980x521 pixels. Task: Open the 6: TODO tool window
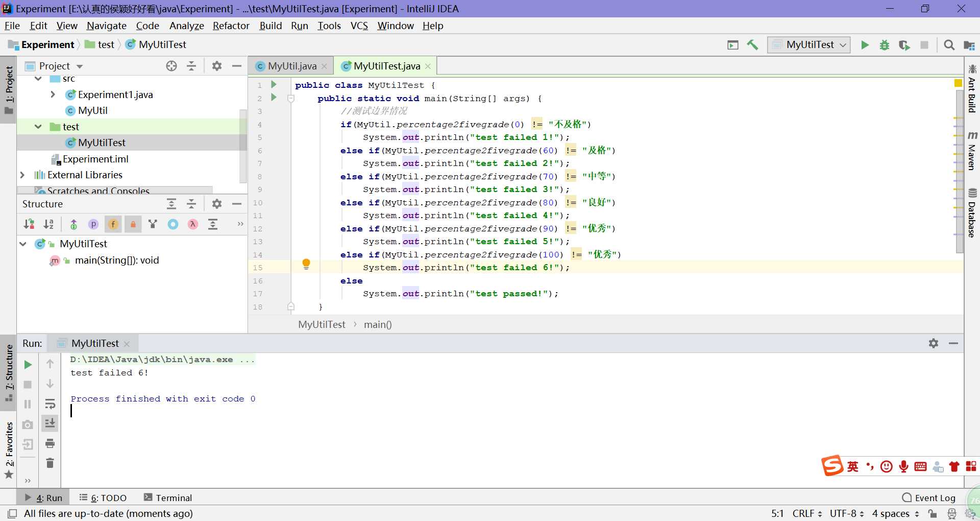click(x=103, y=498)
